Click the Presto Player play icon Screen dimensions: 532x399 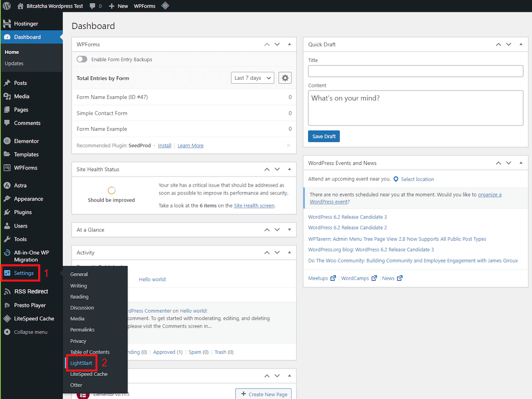(7, 305)
